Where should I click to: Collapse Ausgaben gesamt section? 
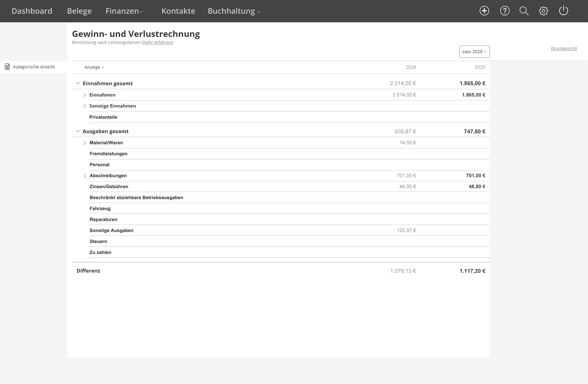point(78,131)
